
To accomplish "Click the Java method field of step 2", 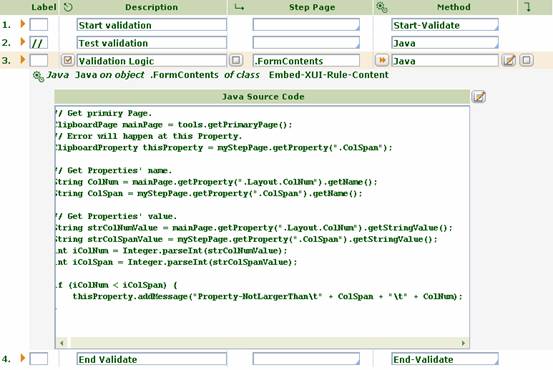I will [x=445, y=43].
